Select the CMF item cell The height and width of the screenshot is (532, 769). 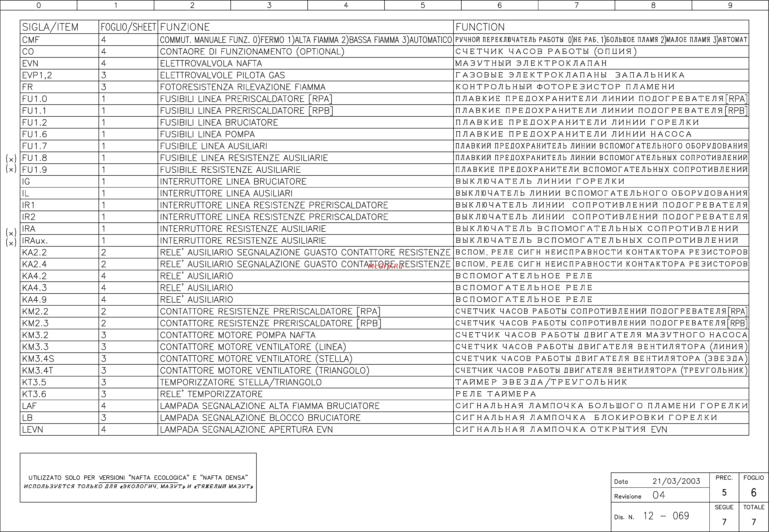59,40
